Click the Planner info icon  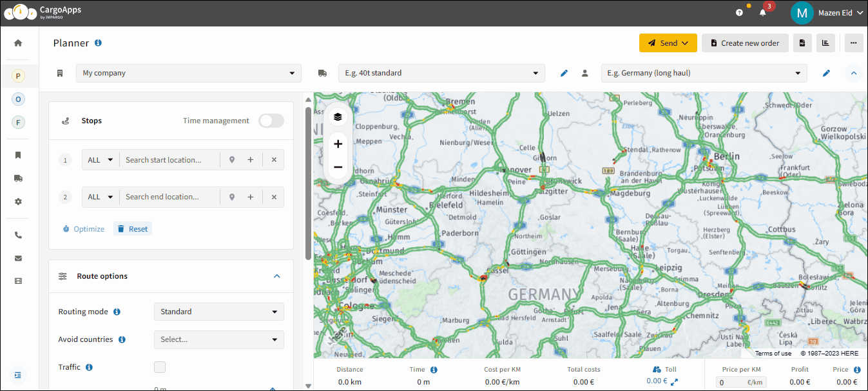(98, 43)
